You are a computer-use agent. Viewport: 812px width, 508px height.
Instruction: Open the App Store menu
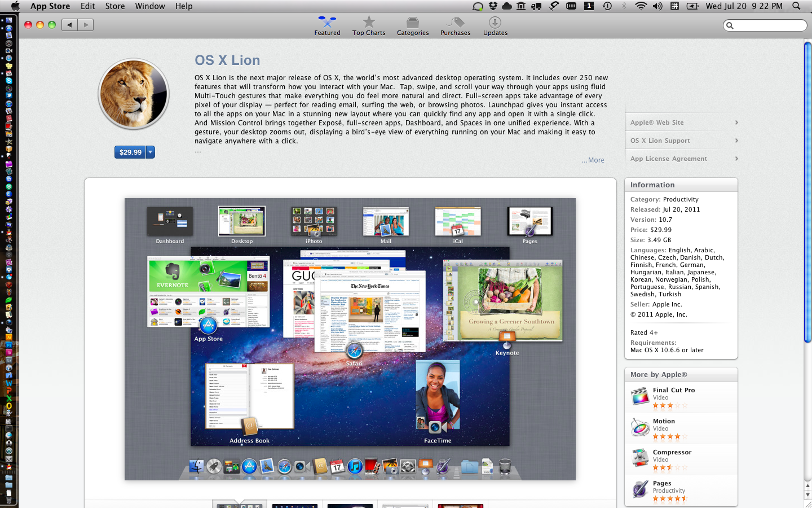coord(50,6)
